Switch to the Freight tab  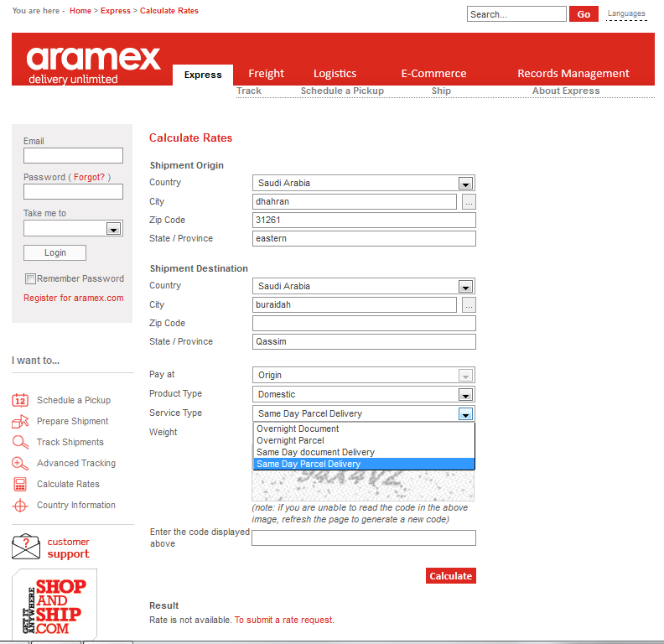pos(266,74)
